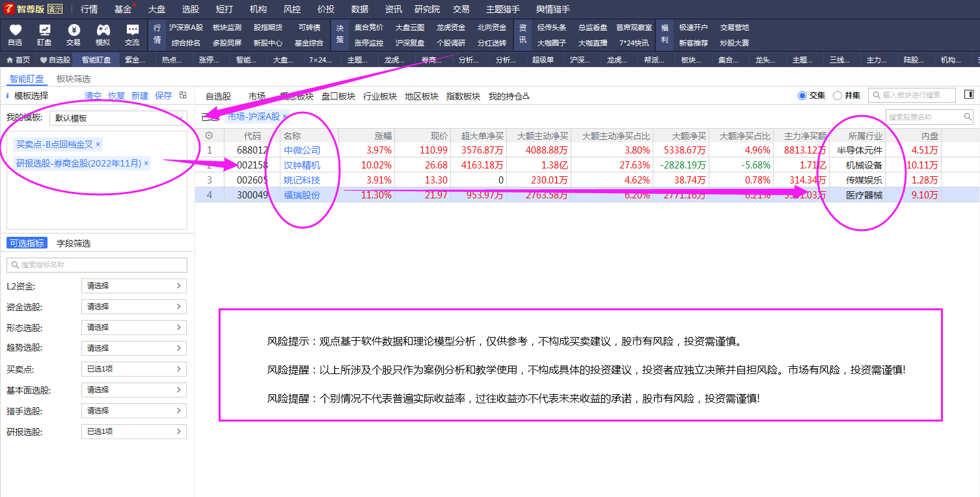Open the 行业板块 category tab

click(x=380, y=96)
